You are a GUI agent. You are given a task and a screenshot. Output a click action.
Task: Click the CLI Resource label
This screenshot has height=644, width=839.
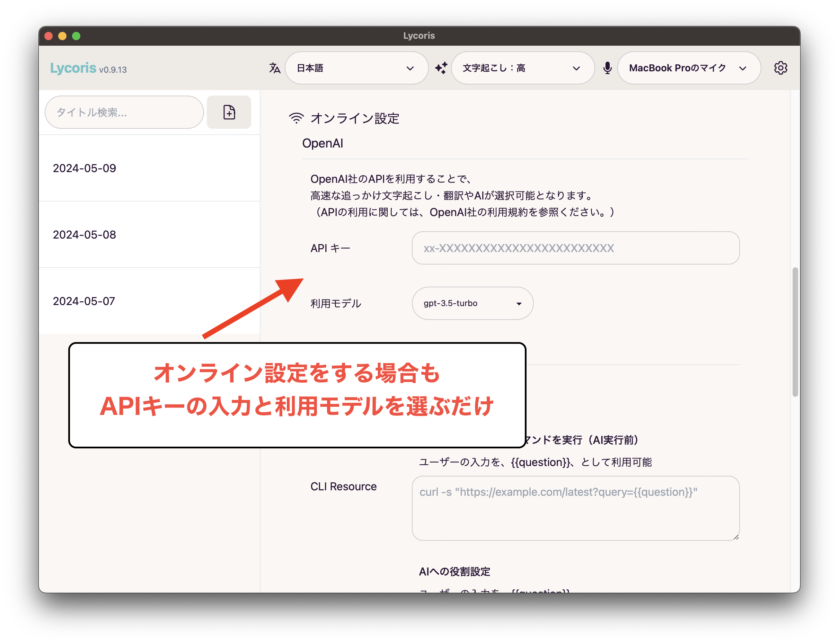343,486
